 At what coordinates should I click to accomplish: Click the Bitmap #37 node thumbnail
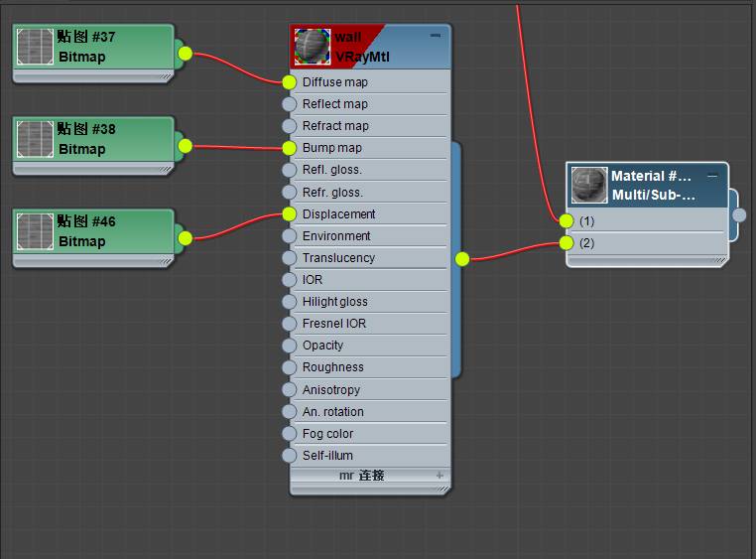coord(35,47)
